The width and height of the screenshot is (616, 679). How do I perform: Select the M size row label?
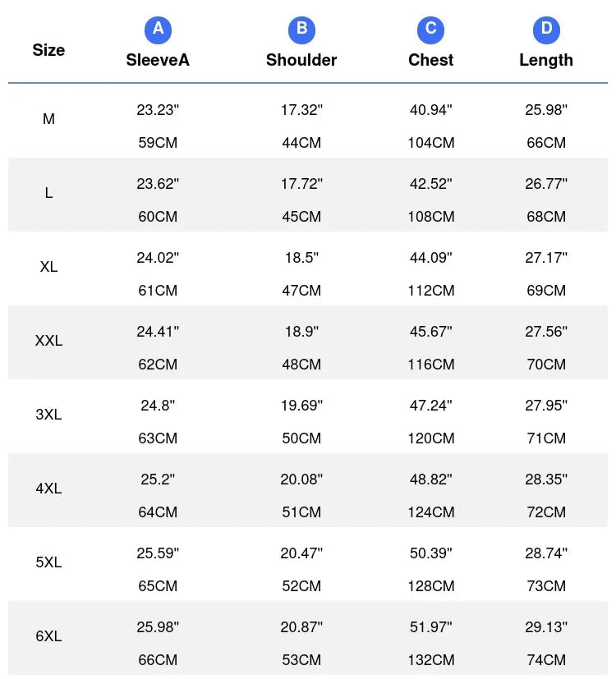click(x=48, y=119)
